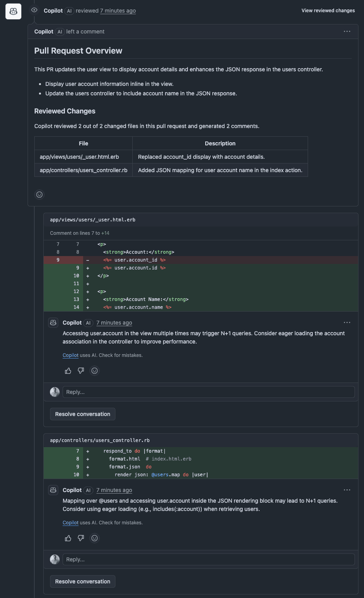Click your avatar beside the _user.html.erb reply box
This screenshot has width=364, height=598.
tap(55, 392)
